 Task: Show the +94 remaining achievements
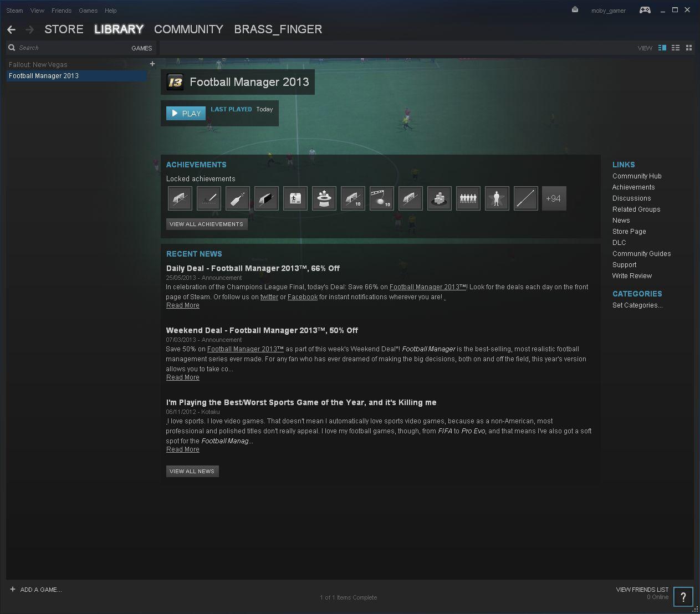tap(554, 198)
